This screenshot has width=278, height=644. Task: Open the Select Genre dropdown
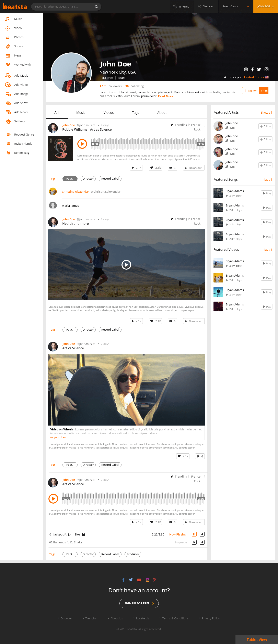[x=235, y=7]
